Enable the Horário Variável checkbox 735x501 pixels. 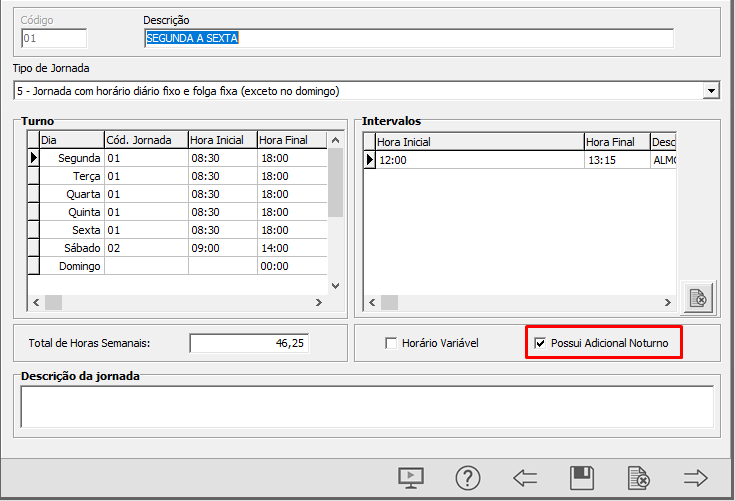(x=392, y=343)
